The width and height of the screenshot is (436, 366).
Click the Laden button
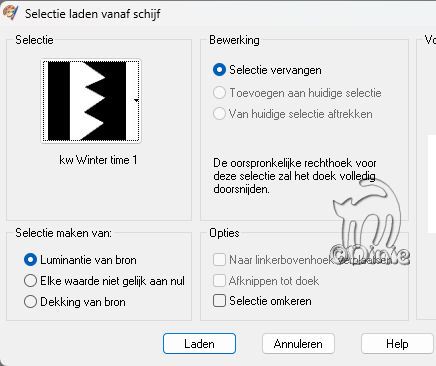(199, 344)
